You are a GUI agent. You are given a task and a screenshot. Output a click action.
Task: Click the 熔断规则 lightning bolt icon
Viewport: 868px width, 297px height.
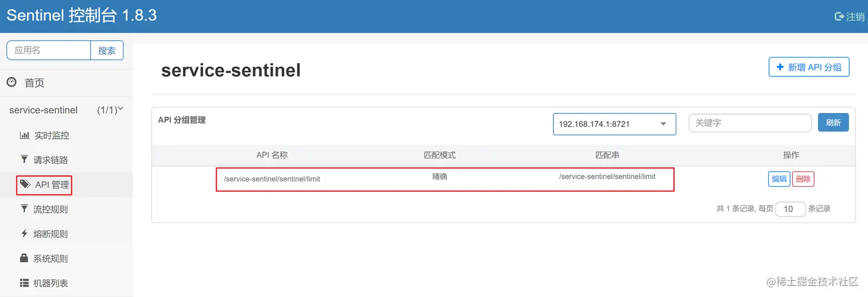[x=24, y=233]
